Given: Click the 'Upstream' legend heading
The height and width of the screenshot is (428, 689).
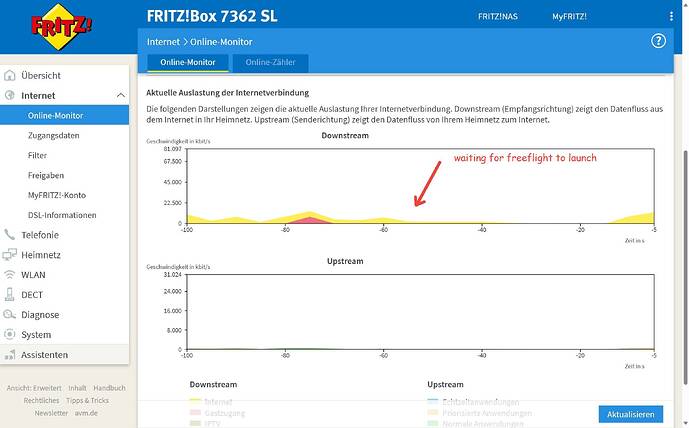Looking at the screenshot, I should (x=445, y=384).
